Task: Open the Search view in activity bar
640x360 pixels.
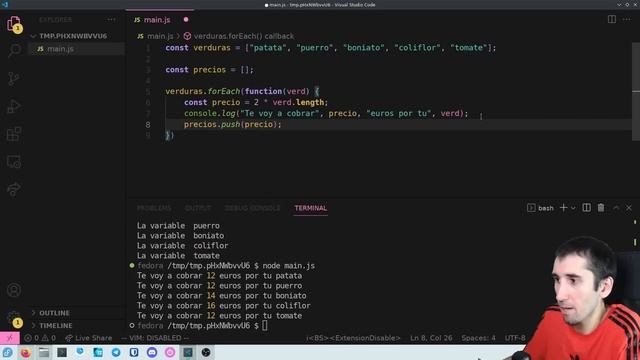Action: pos(14,50)
